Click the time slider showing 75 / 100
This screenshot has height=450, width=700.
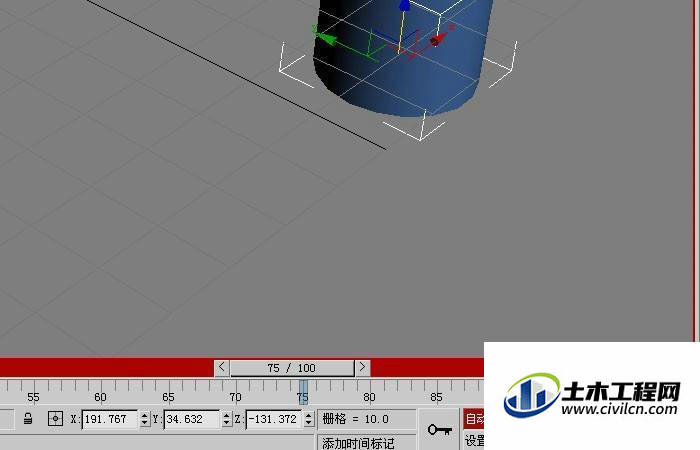click(x=292, y=368)
